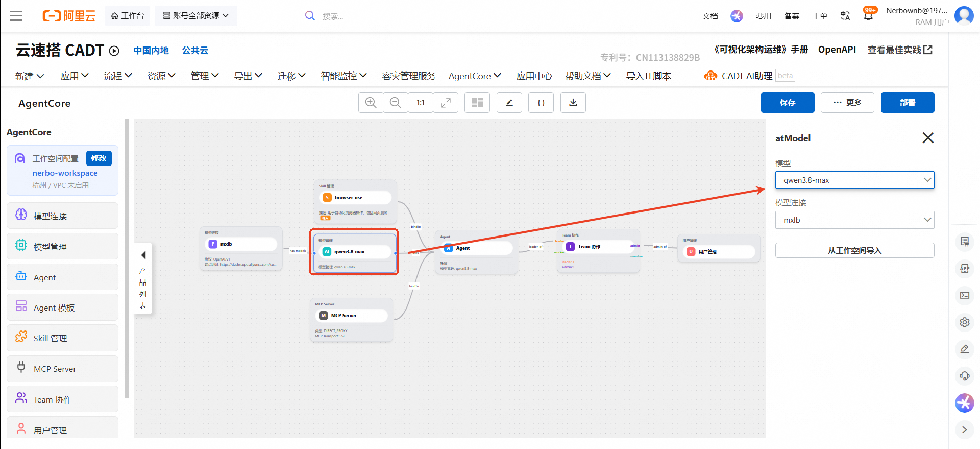Select MCP Server in the product list
This screenshot has height=449, width=980.
tap(62, 368)
